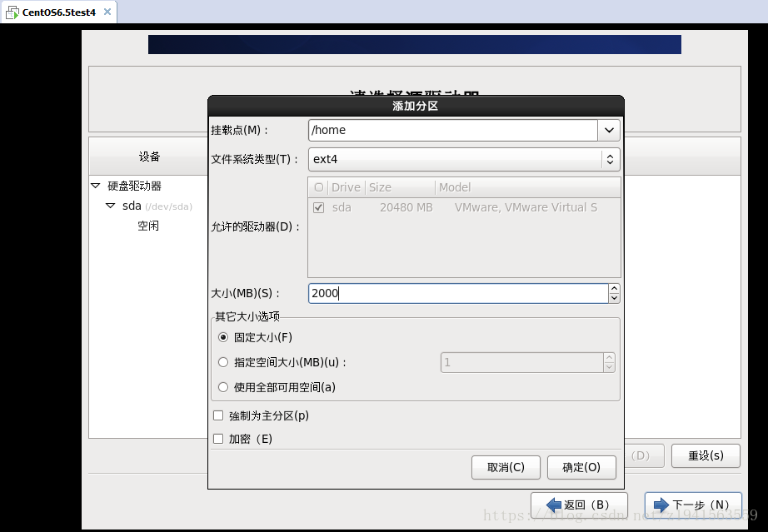Collapse the sda device tree node
This screenshot has height=532, width=768.
tap(111, 206)
